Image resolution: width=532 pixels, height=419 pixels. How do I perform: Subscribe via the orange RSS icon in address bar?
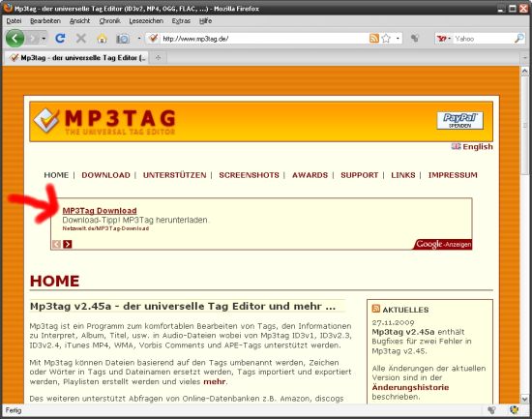coord(374,39)
